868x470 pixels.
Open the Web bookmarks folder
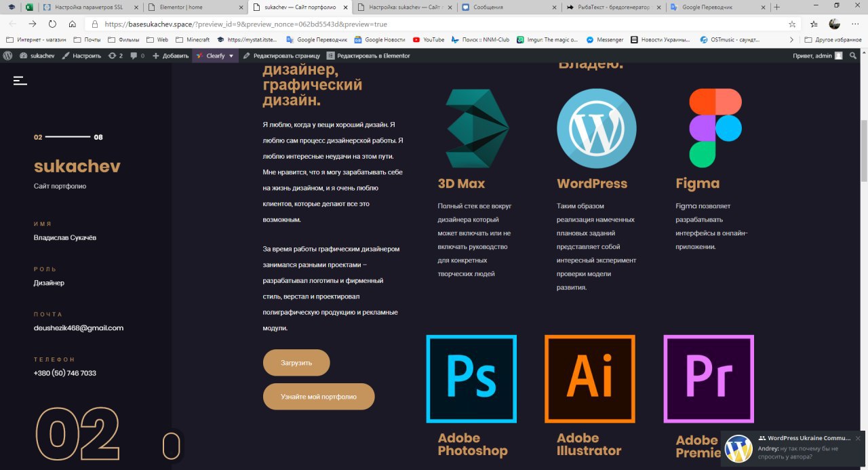click(x=157, y=39)
